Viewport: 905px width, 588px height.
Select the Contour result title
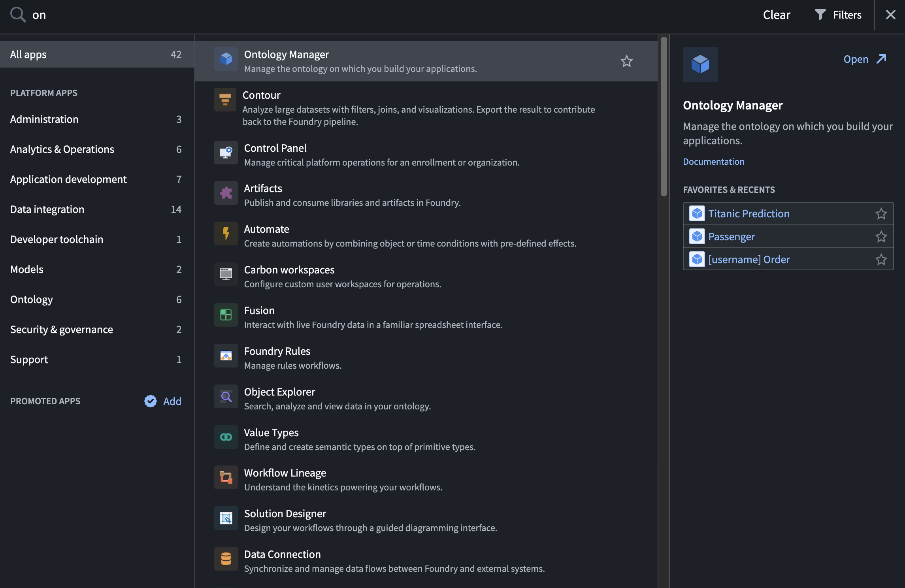click(x=262, y=95)
